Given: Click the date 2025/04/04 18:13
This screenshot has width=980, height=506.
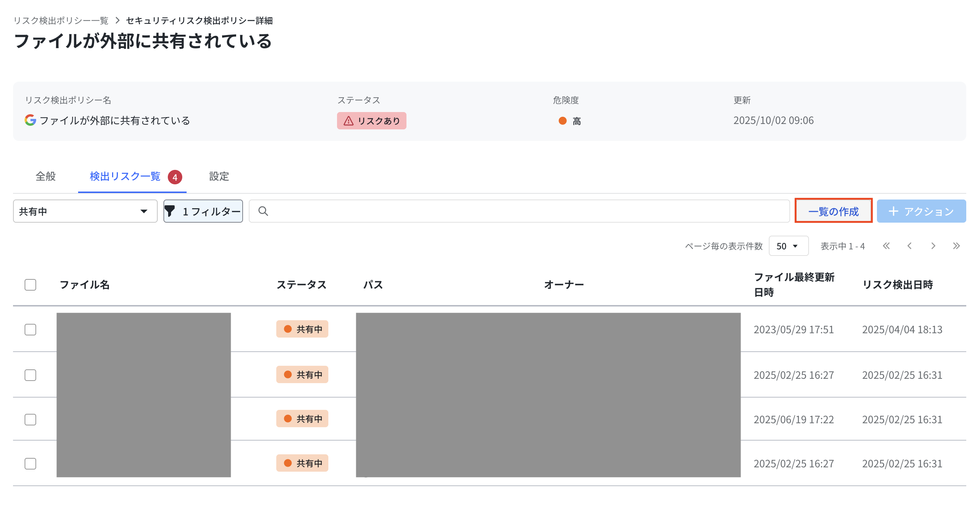Looking at the screenshot, I should [902, 329].
